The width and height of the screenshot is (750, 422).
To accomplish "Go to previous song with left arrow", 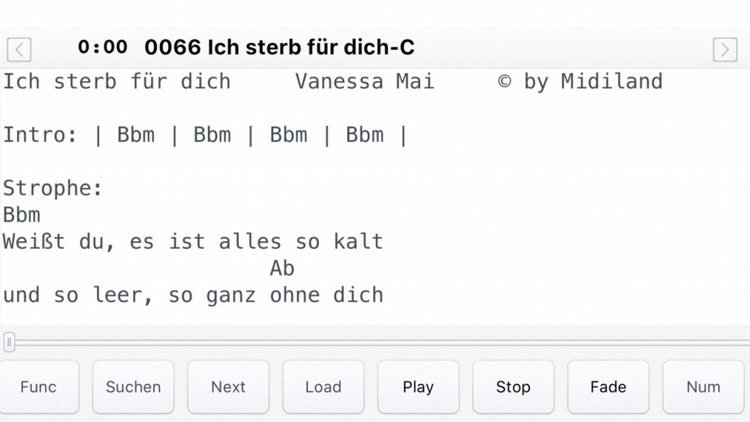I will point(19,49).
